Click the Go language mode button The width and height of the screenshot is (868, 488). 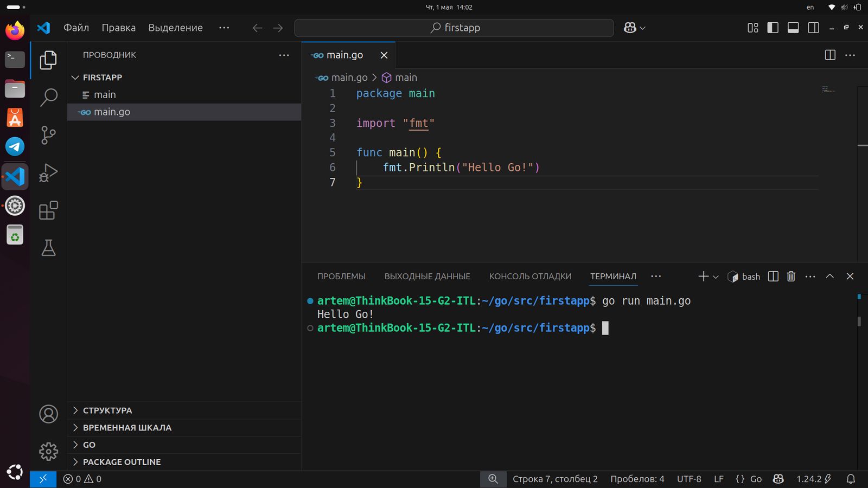(756, 479)
